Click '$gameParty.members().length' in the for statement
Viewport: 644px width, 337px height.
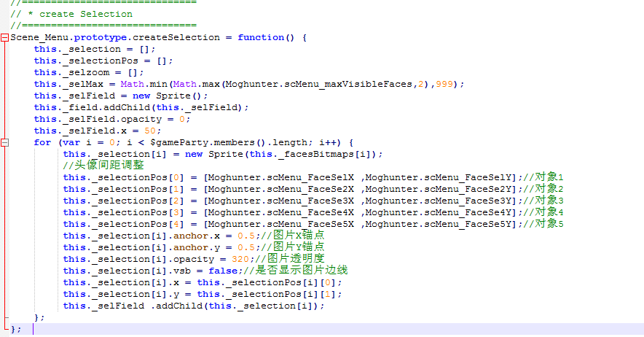click(228, 142)
